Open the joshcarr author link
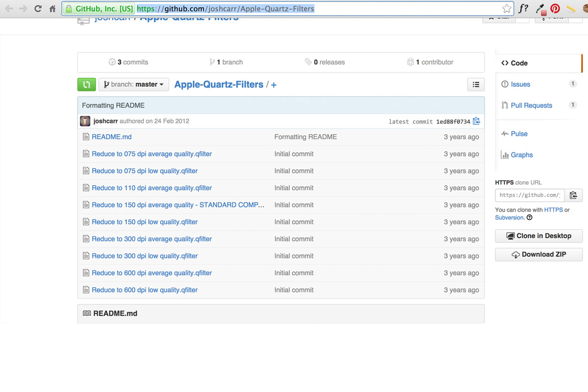The width and height of the screenshot is (588, 392). pos(105,121)
